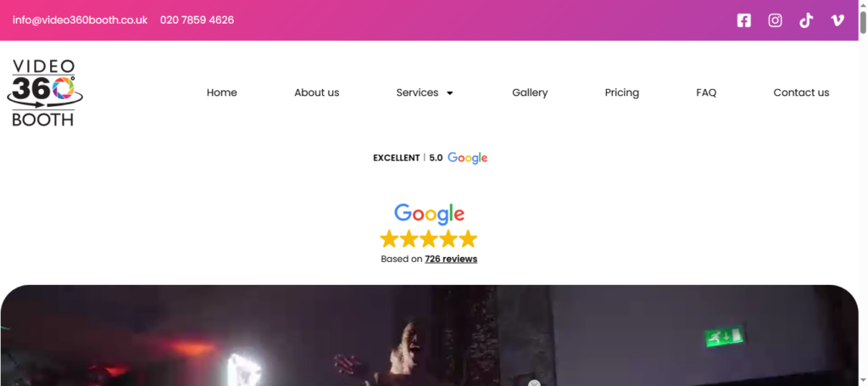The height and width of the screenshot is (386, 868).
Task: Click the five gold stars rating
Action: click(428, 238)
